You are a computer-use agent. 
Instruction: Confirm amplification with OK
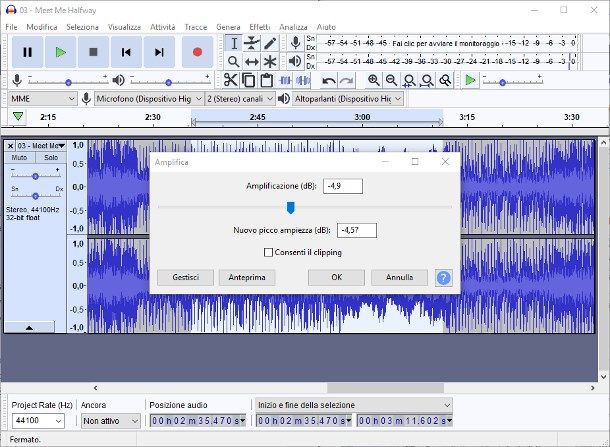(337, 277)
